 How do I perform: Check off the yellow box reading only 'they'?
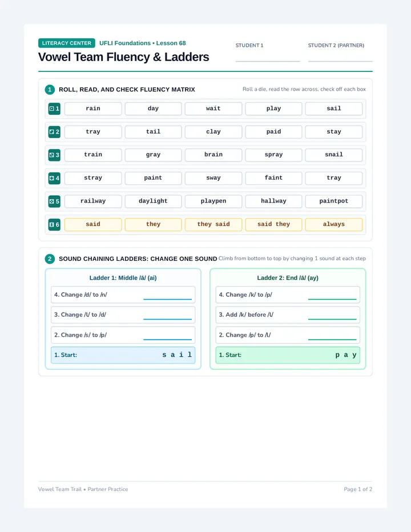[153, 224]
